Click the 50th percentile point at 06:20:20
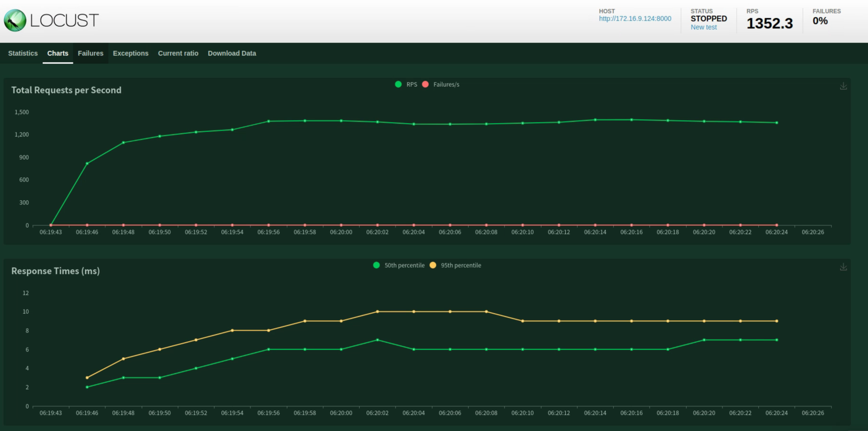Viewport: 868px width, 431px height. (x=704, y=340)
